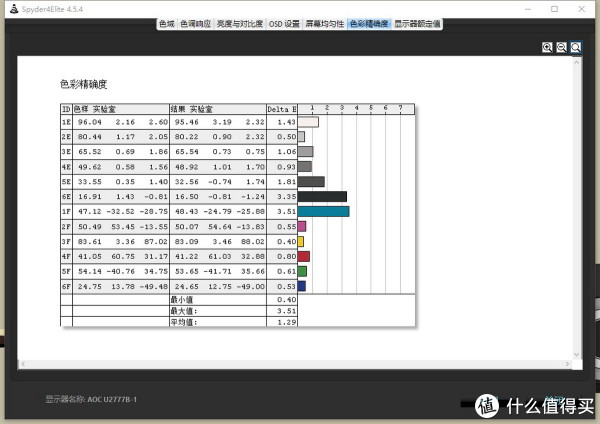Click the 5E row ID cell
600x424 pixels.
coord(66,181)
